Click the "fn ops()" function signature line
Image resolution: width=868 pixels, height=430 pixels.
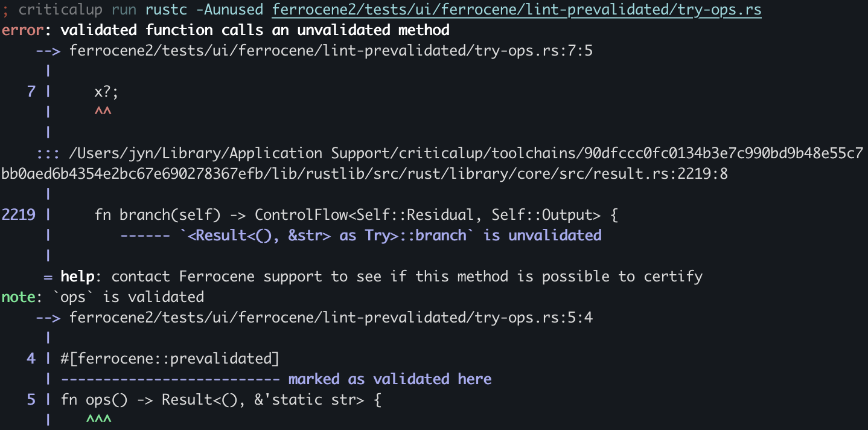(x=221, y=399)
